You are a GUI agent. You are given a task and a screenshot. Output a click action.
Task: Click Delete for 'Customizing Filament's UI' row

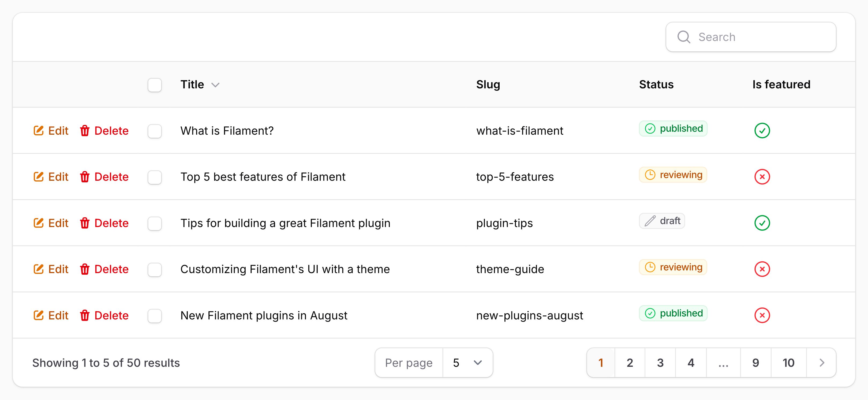pos(104,269)
